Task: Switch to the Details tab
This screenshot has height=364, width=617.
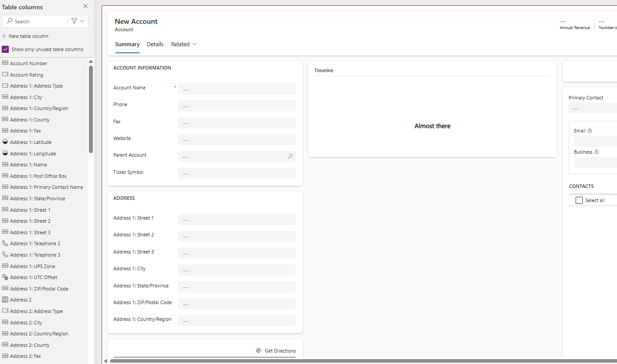Action: (155, 44)
